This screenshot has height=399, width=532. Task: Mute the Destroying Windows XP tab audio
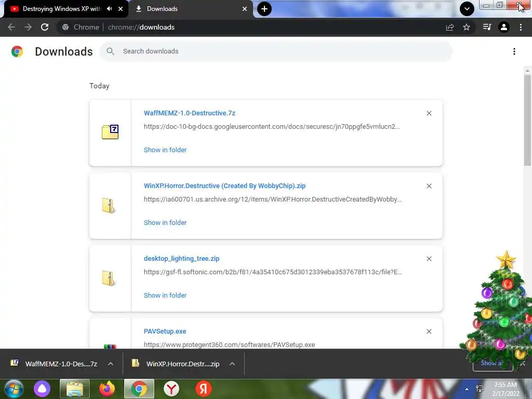click(x=109, y=9)
